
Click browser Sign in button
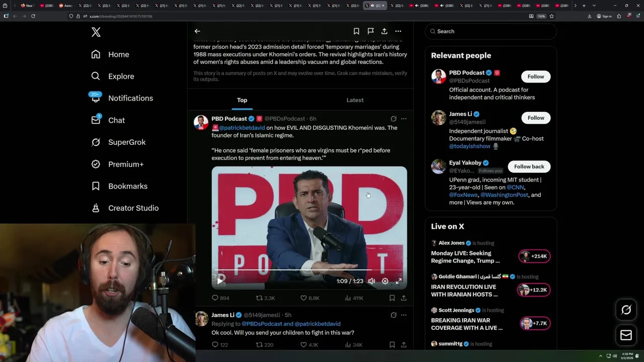(604, 16)
